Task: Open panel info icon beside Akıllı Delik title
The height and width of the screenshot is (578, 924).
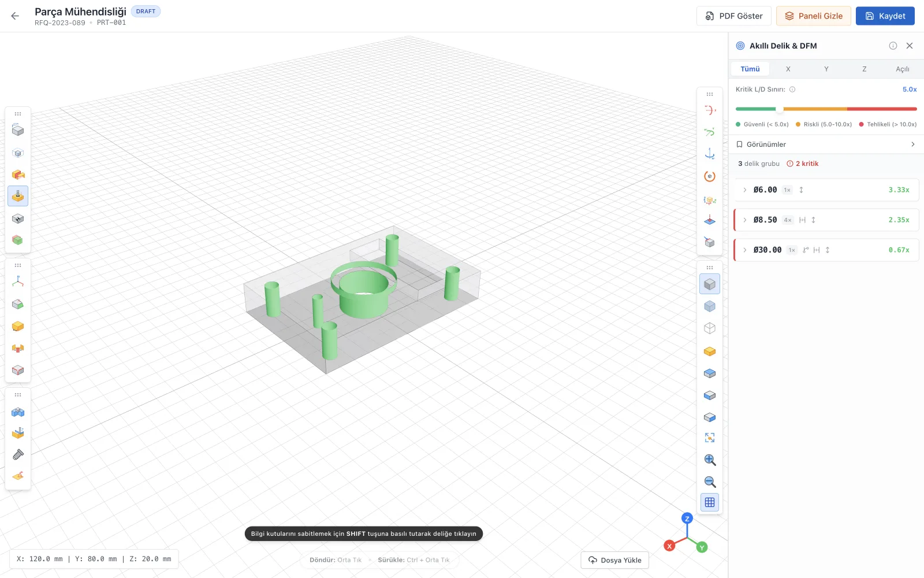Action: [x=893, y=46]
